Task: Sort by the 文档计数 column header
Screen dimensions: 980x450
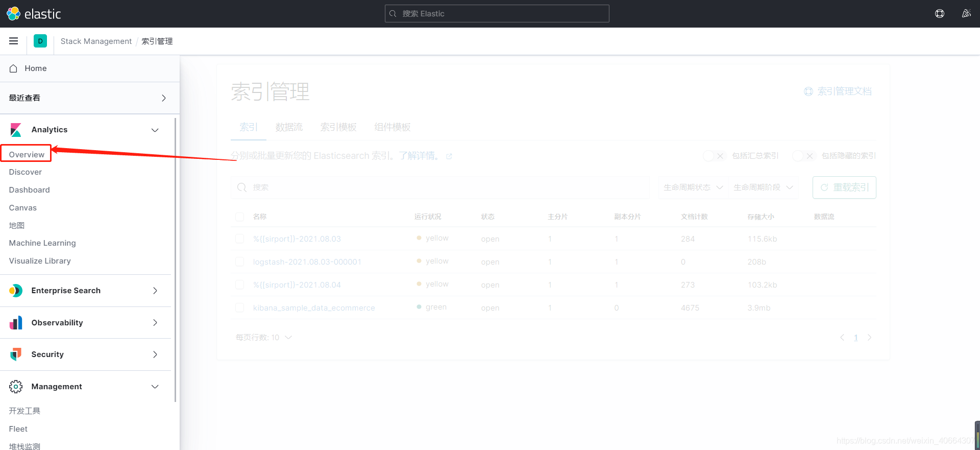Action: pos(694,217)
